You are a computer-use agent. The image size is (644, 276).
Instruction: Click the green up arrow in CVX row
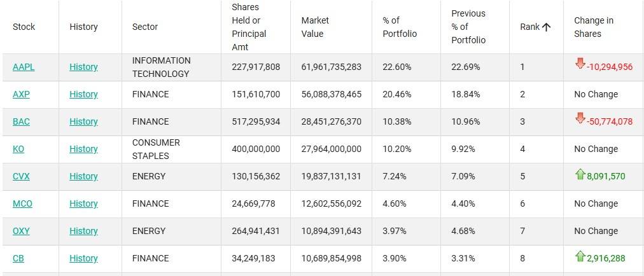coord(580,174)
